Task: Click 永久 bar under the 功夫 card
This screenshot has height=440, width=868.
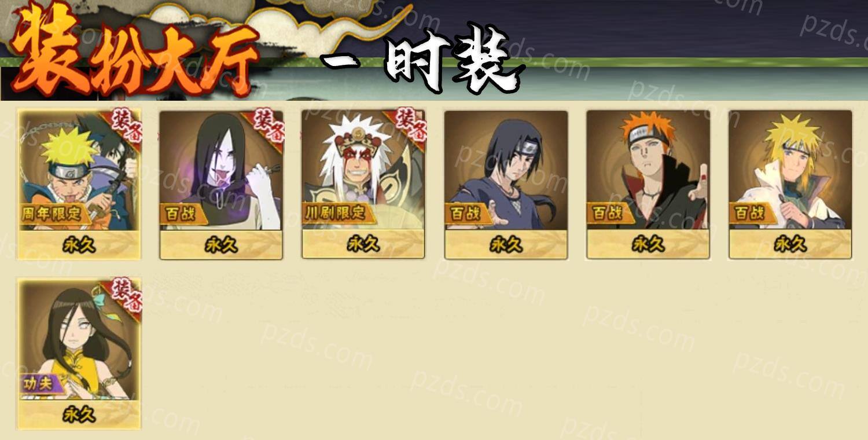Action: (79, 415)
